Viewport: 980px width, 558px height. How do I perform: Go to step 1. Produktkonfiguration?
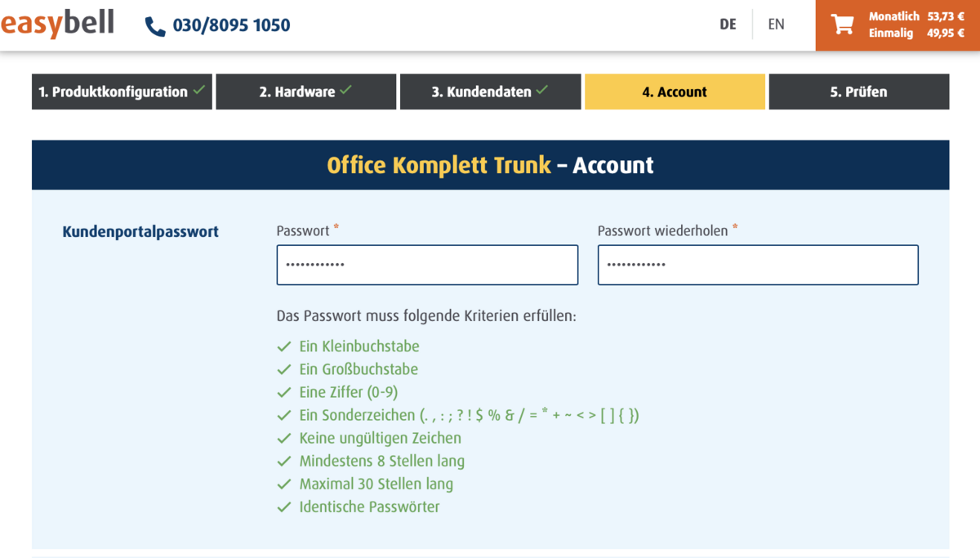pos(122,92)
